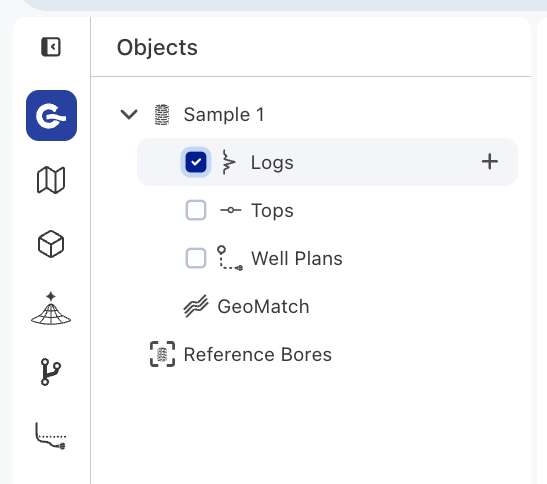Open the branch sidebar icon
Screen dimensions: 547x484
click(x=51, y=372)
